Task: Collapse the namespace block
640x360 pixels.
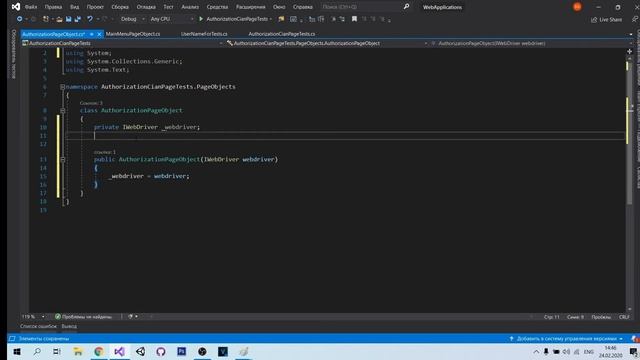Action: pos(62,87)
